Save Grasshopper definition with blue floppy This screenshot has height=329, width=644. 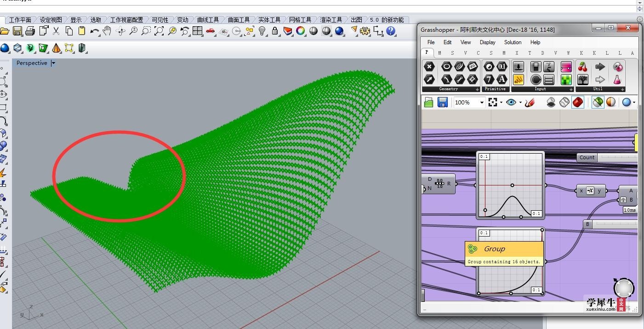point(443,103)
